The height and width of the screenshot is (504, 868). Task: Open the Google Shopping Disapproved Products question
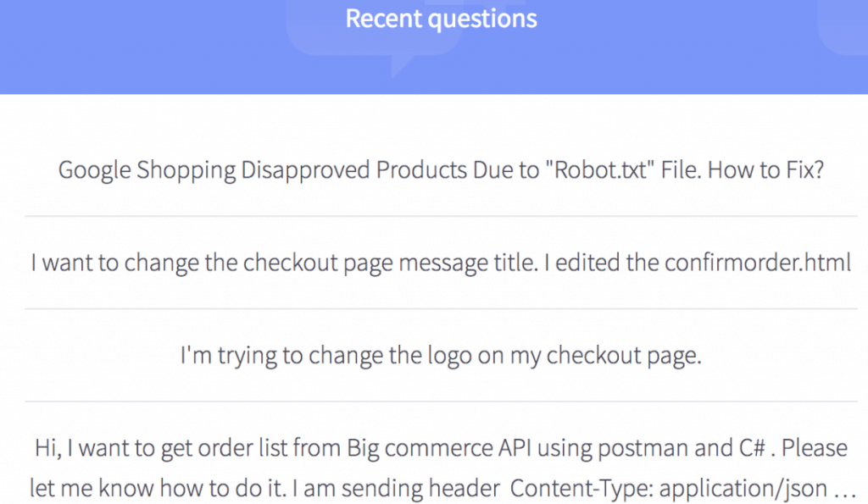(x=441, y=170)
